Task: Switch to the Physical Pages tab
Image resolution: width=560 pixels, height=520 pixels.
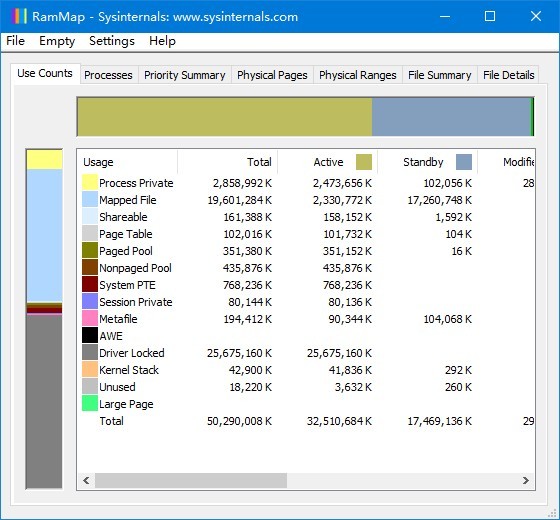Action: click(272, 75)
